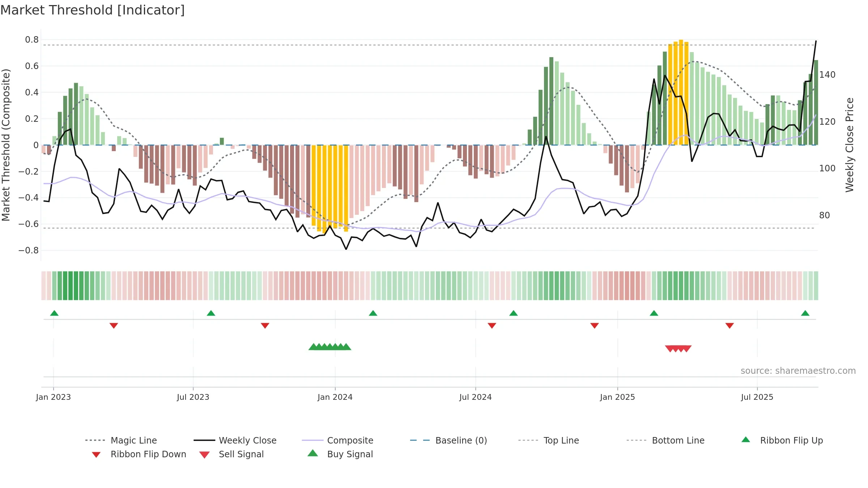Screen dimensions: 868x488
Task: Click the ribbon flip down marker near Oct 2023
Action: point(265,326)
